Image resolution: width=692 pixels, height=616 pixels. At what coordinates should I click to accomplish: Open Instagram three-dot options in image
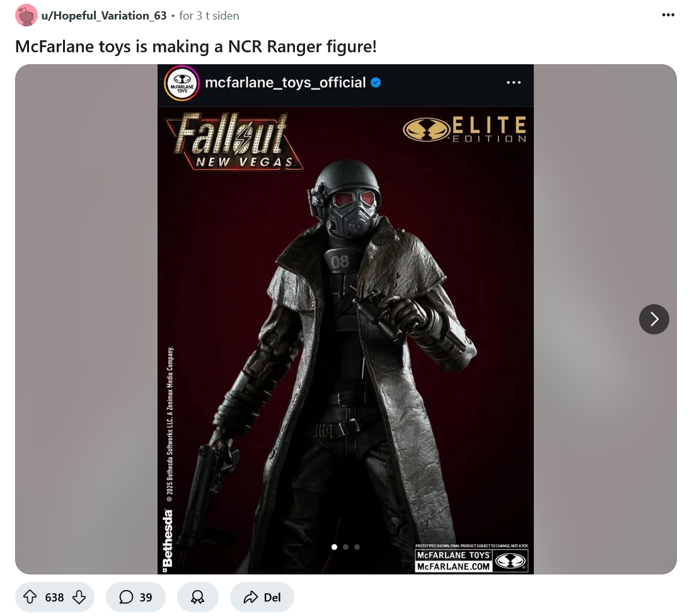coord(513,83)
